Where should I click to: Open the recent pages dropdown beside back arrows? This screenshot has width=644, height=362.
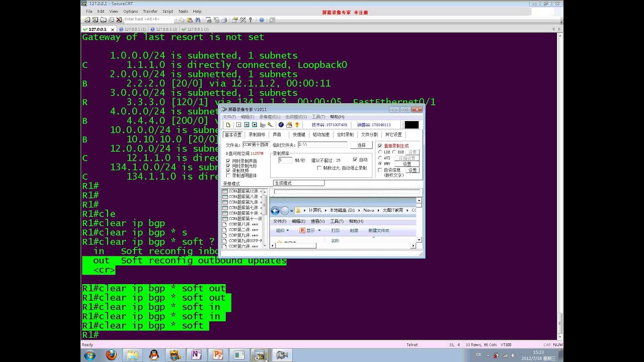(292, 211)
